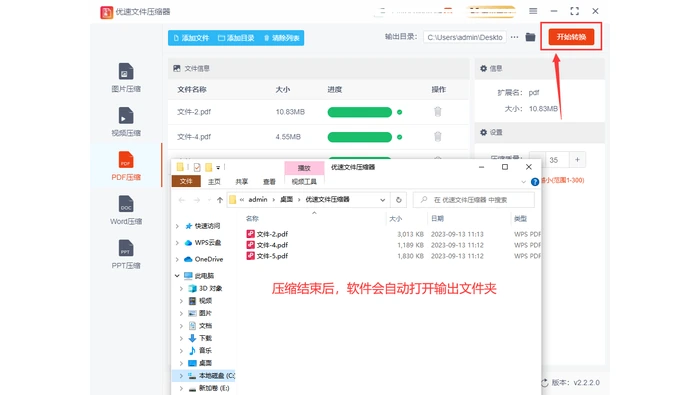Collapse 此电脑 tree node
Viewport: 700px width, 395px height.
pos(177,276)
